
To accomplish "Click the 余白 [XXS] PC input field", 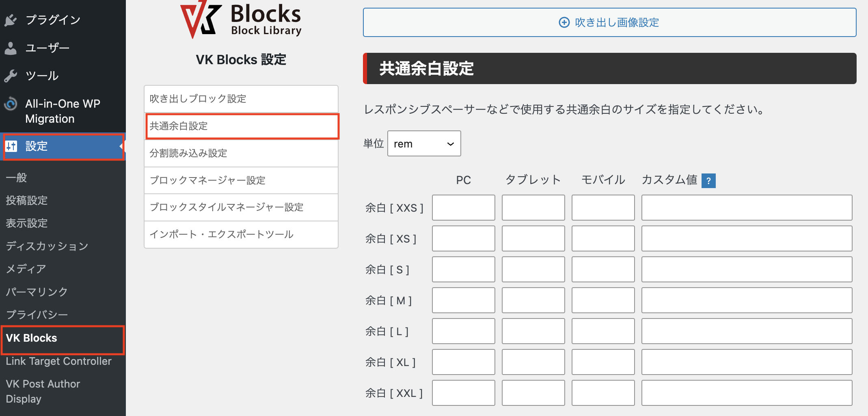I will (x=463, y=208).
